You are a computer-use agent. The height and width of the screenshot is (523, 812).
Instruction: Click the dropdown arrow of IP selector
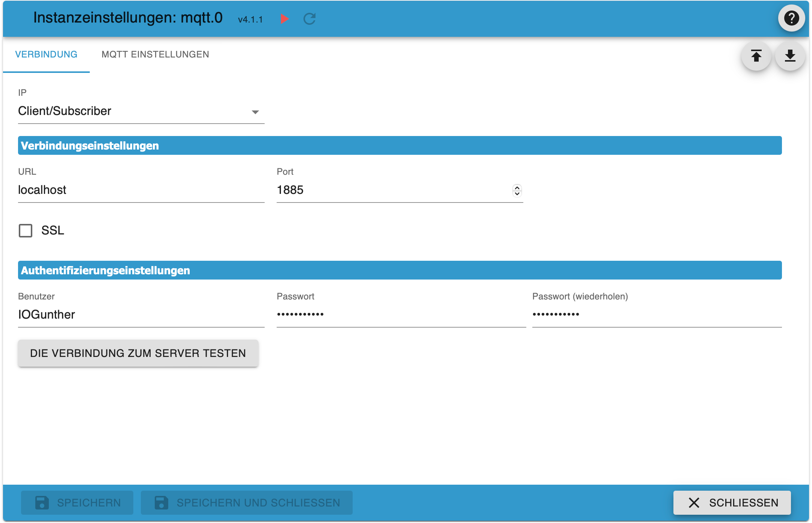(255, 112)
